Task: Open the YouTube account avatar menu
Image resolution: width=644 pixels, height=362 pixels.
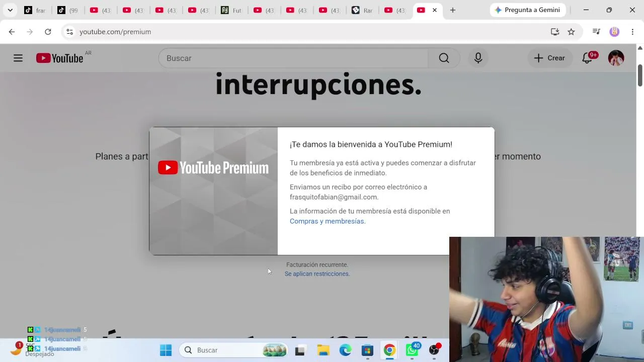Action: tap(616, 58)
